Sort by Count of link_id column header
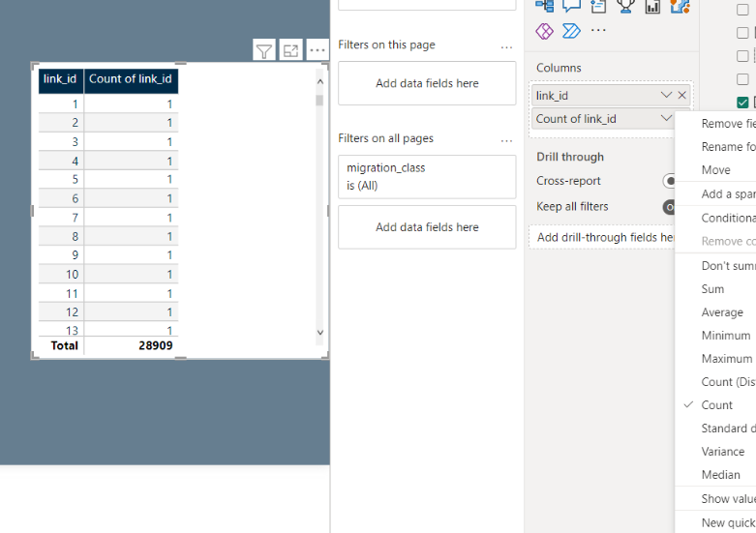The height and width of the screenshot is (533, 756). click(131, 79)
